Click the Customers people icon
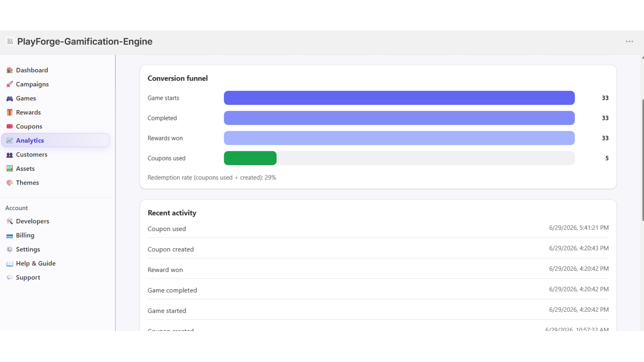Image resolution: width=644 pixels, height=362 pixels. pos(10,154)
